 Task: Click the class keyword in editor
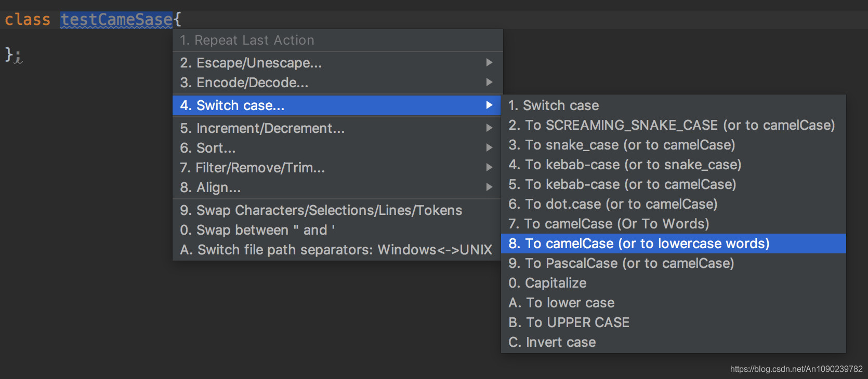(x=28, y=20)
